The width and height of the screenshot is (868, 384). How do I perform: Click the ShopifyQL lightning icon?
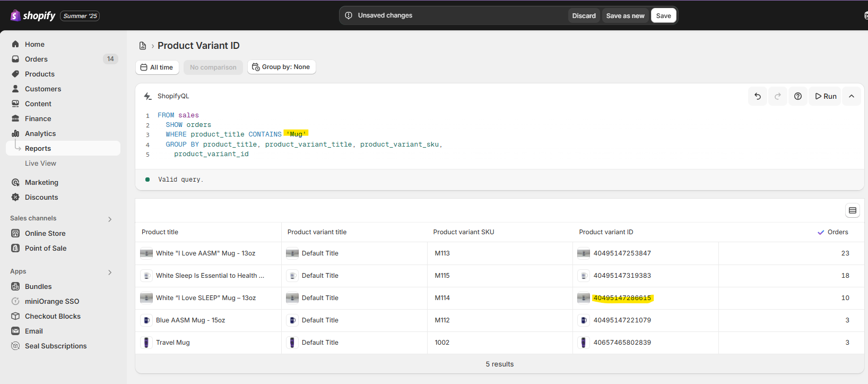pyautogui.click(x=148, y=96)
